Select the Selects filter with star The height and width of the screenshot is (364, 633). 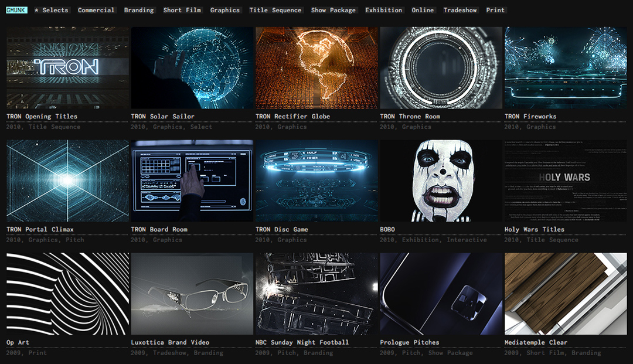click(x=52, y=10)
